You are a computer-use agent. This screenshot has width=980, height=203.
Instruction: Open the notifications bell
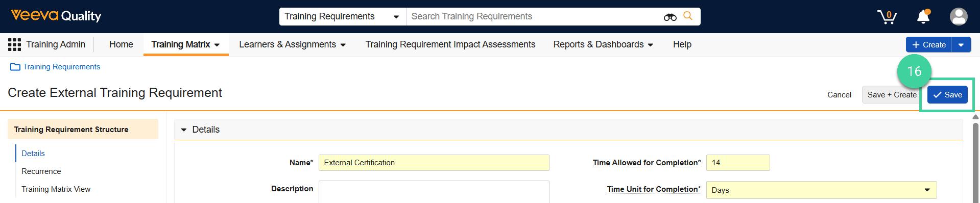click(x=923, y=17)
